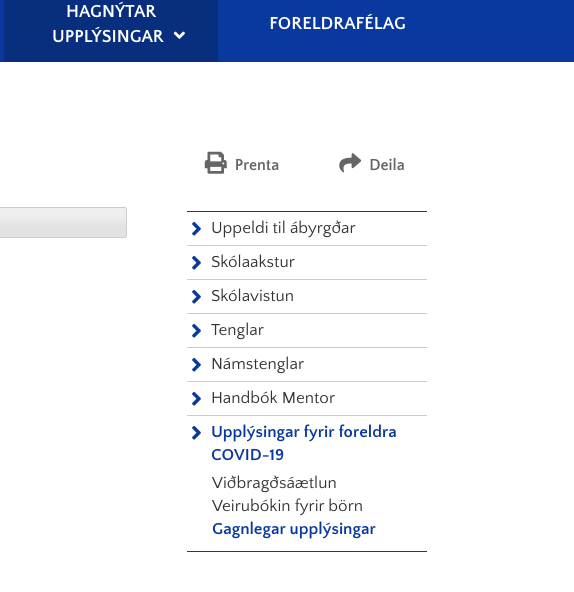Open Veirubókin fyrir börn link
Screen dimensions: 574x592
pyautogui.click(x=287, y=506)
